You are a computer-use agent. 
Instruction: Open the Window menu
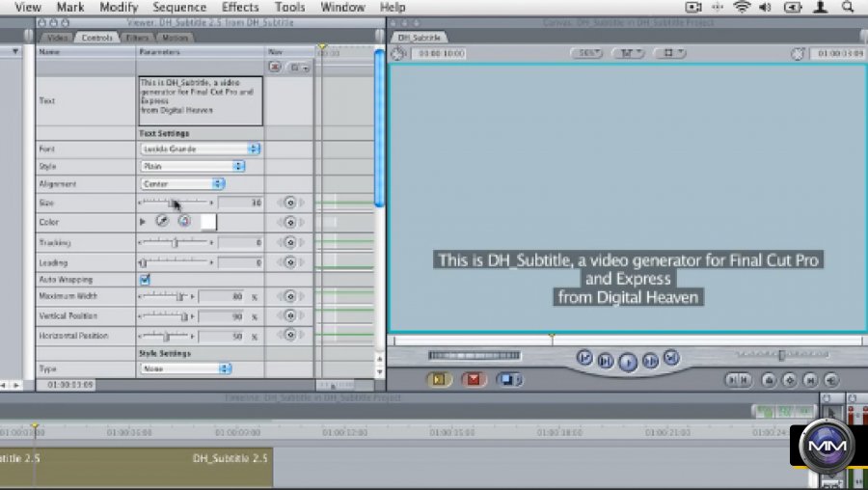(342, 7)
